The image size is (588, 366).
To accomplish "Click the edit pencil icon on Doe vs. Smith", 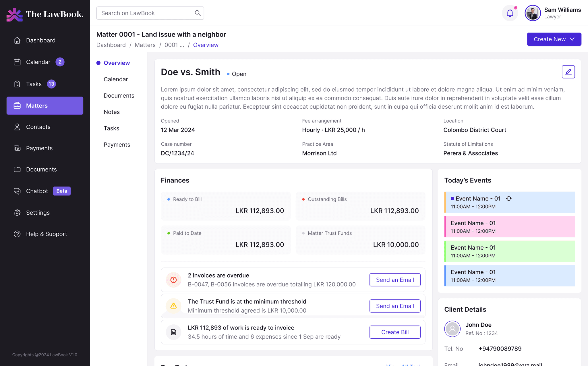I will point(568,72).
